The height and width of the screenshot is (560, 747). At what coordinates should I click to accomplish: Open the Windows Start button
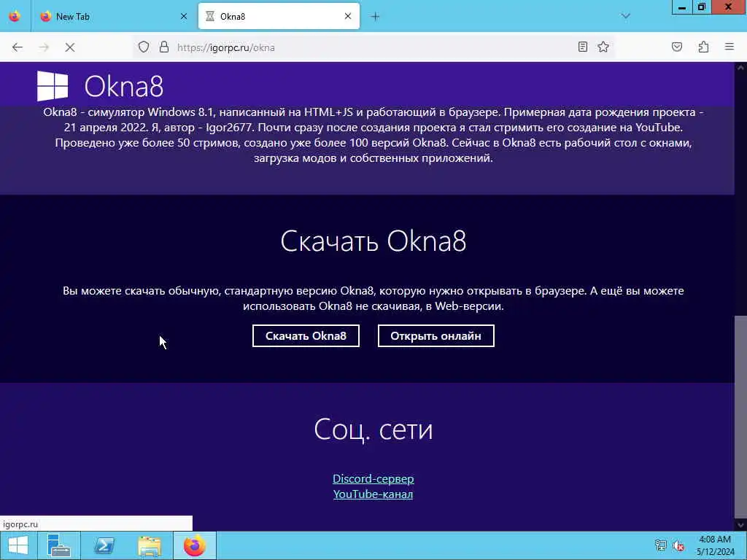click(18, 545)
